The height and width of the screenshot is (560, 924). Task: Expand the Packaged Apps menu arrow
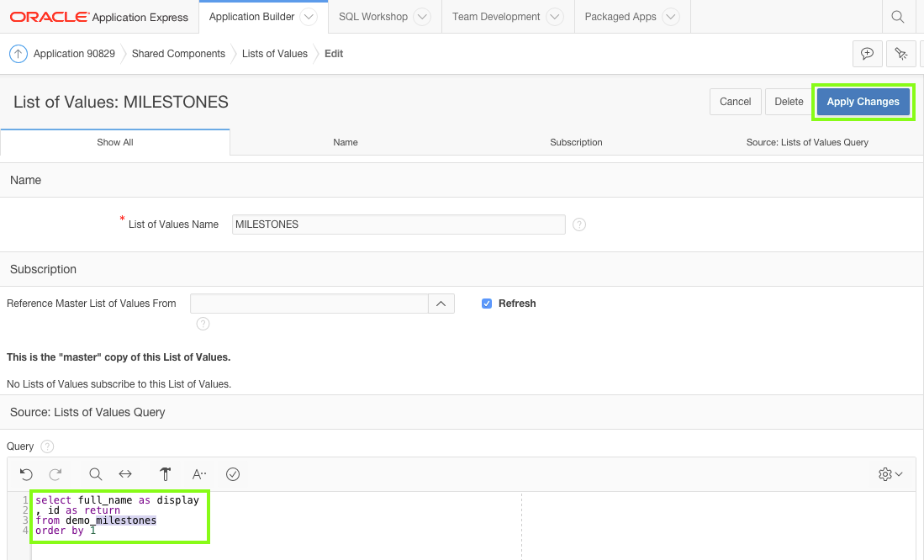(670, 17)
